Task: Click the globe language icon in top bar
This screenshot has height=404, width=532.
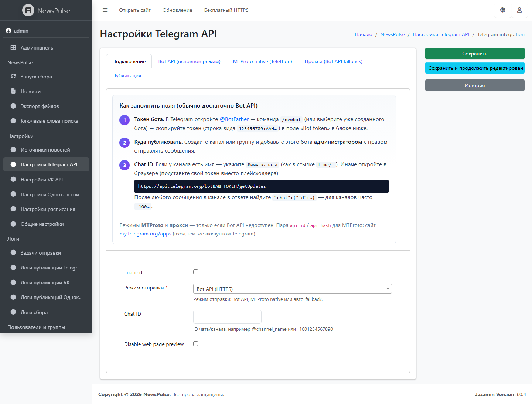Action: (503, 10)
